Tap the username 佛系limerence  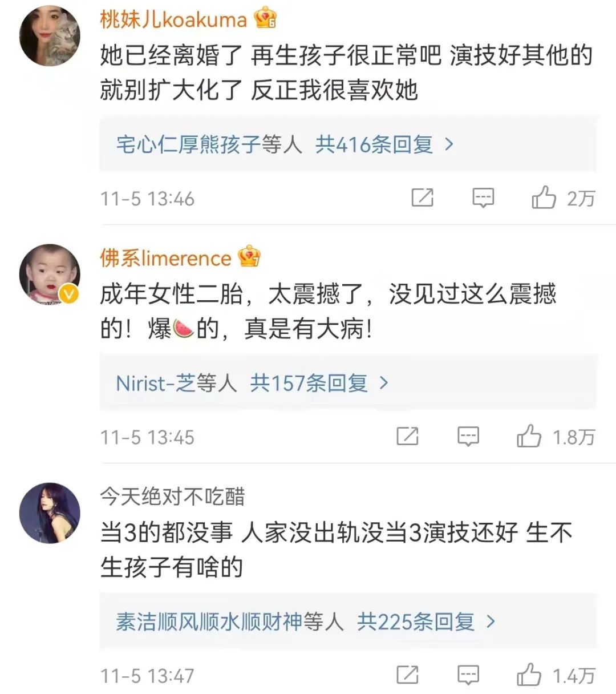(165, 258)
